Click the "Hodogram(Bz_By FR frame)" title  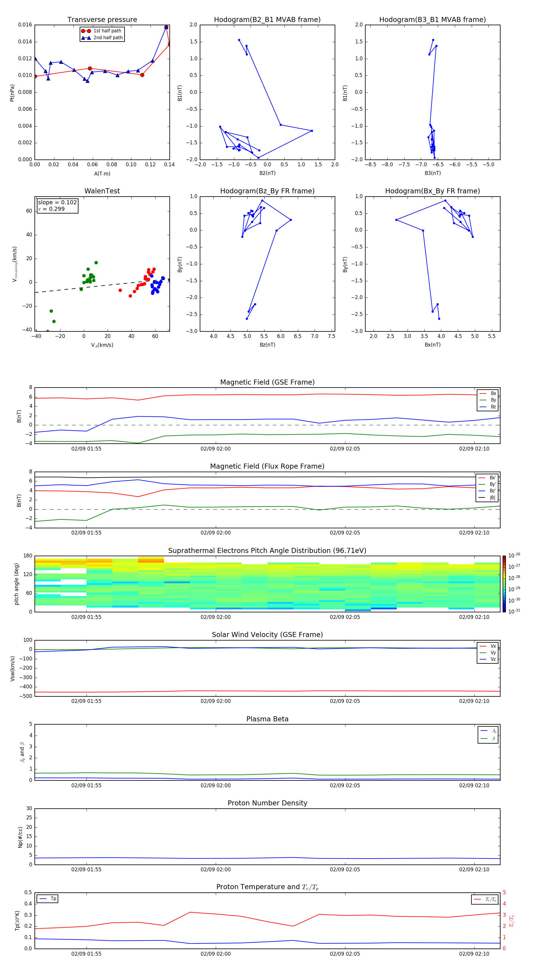pyautogui.click(x=267, y=191)
